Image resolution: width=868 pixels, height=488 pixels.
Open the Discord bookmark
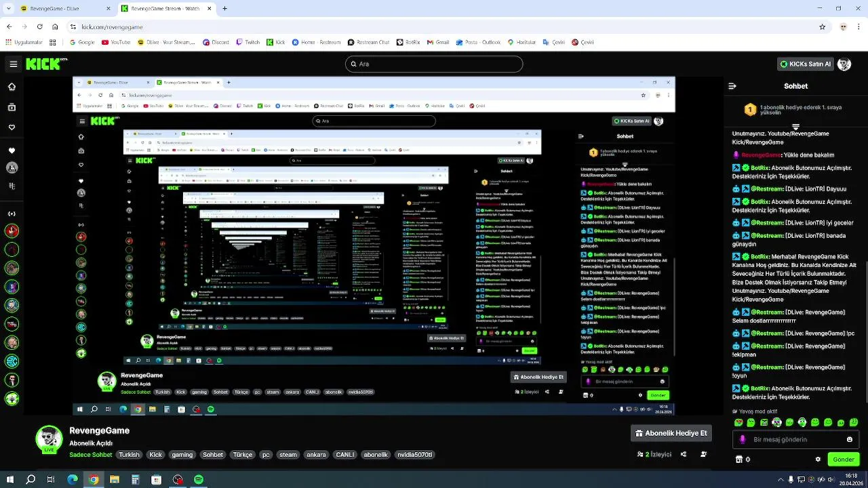click(216, 42)
